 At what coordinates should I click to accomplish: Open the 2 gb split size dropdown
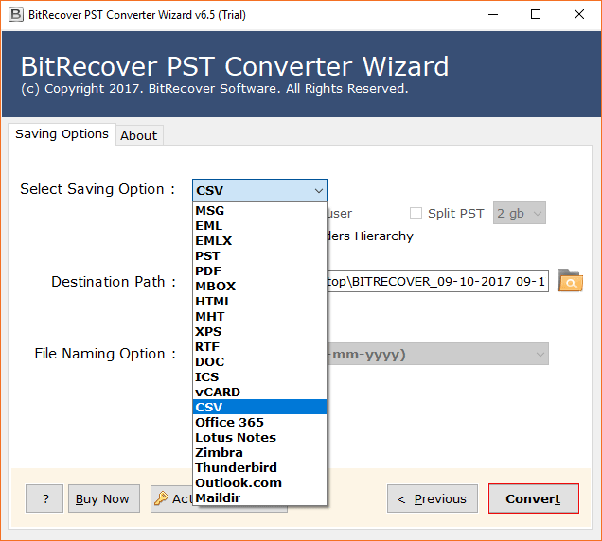click(519, 213)
